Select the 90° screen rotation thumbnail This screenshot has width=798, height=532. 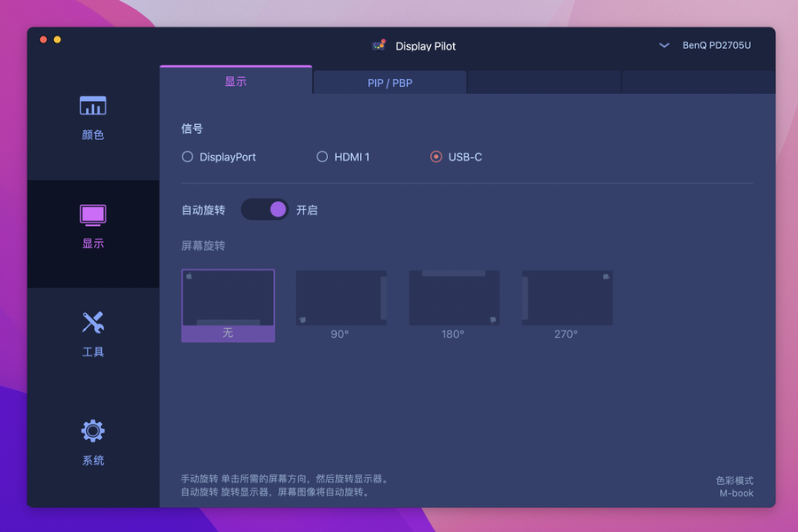[x=340, y=298]
